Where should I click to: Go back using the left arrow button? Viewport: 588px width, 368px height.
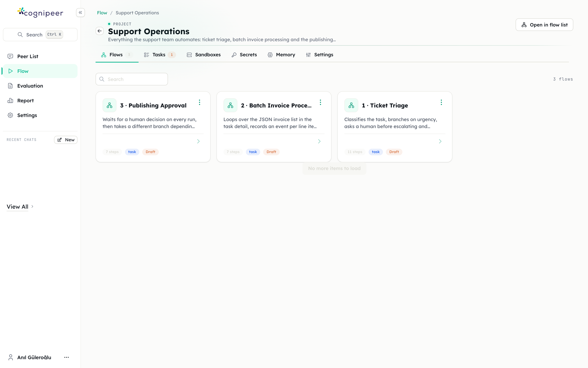(100, 31)
